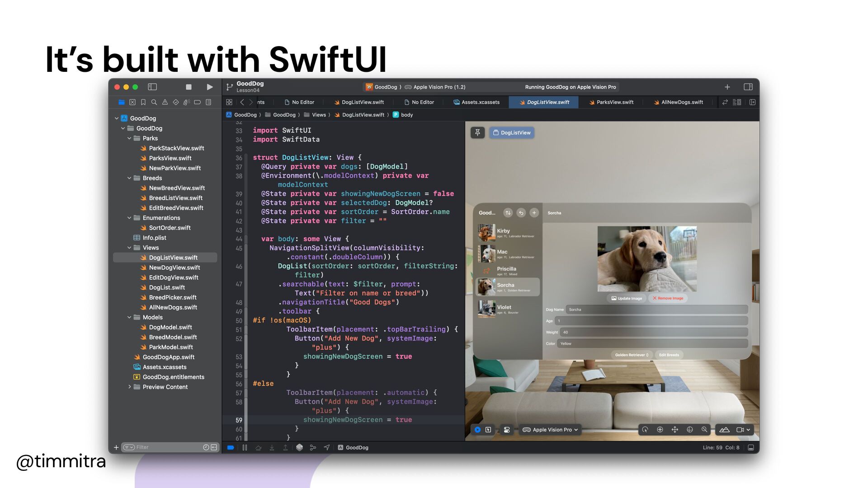The image size is (868, 488).
Task: Open the Apple Vision Pro device dropdown
Action: tap(550, 430)
